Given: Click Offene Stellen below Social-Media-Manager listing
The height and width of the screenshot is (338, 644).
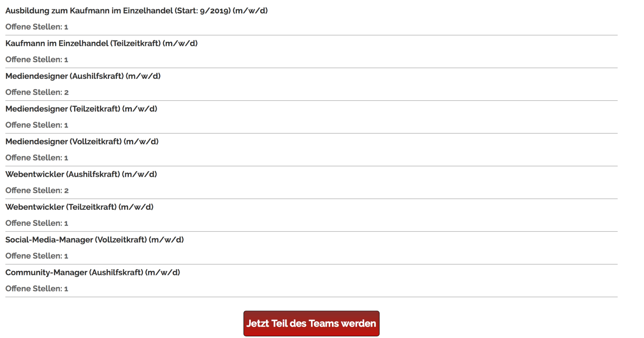Looking at the screenshot, I should [37, 256].
